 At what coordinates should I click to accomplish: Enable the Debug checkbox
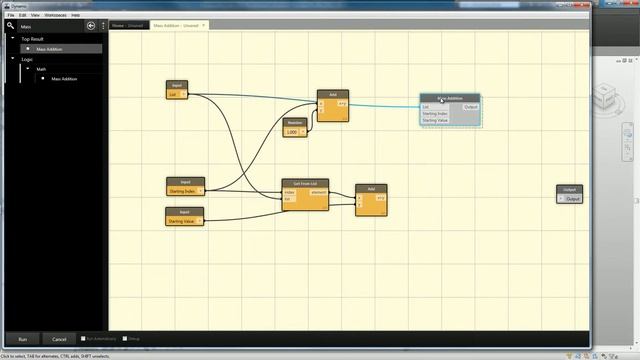coord(125,338)
